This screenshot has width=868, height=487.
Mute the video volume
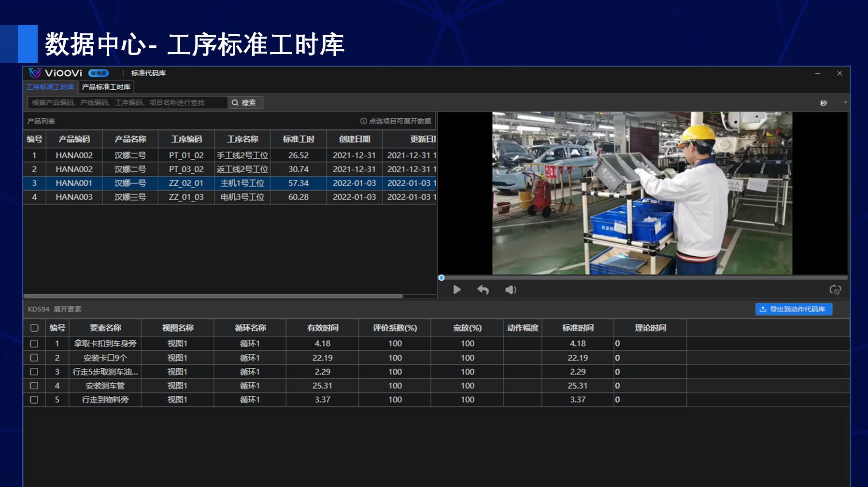(x=511, y=290)
